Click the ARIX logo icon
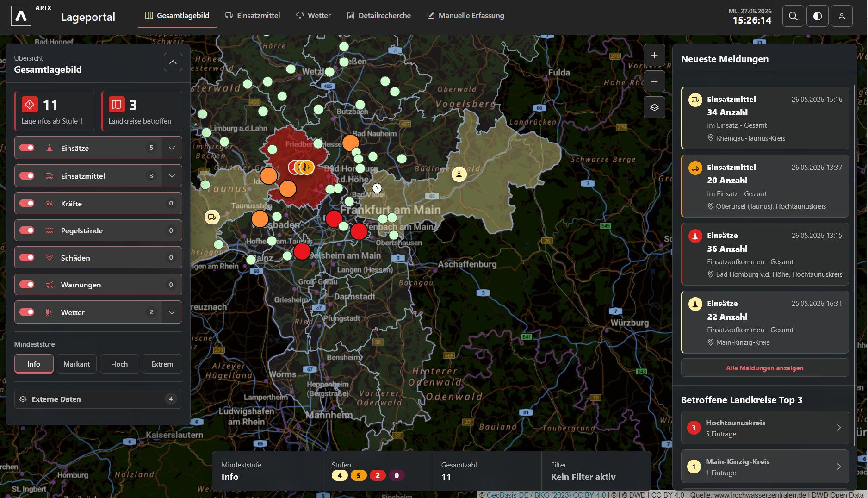 (21, 16)
